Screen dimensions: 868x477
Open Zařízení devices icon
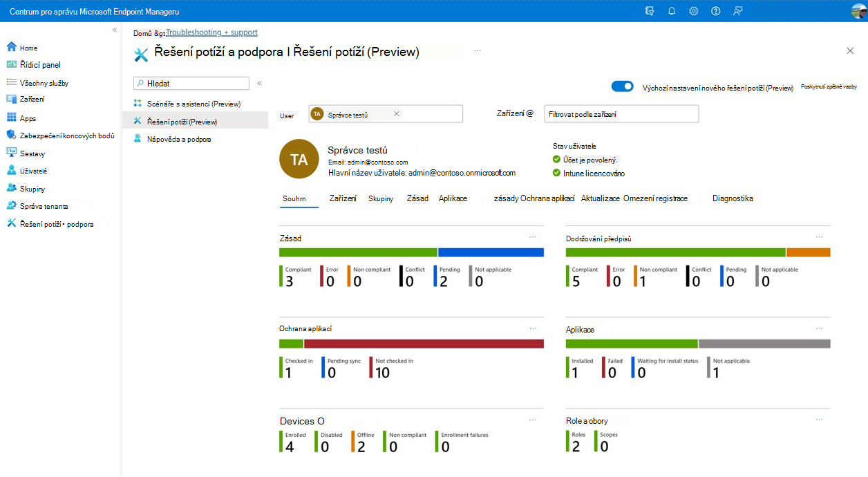tap(11, 99)
